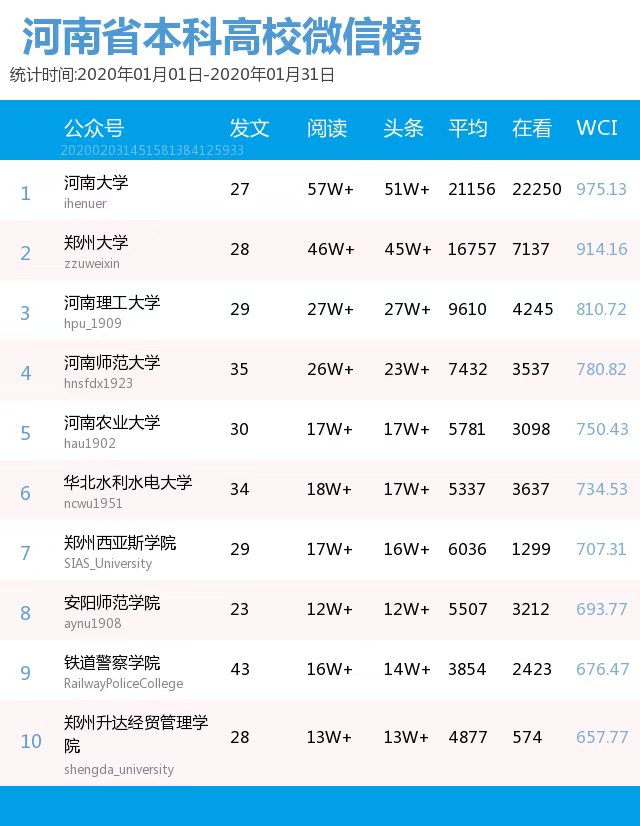Select the 河南理工大学 entry

[112, 303]
